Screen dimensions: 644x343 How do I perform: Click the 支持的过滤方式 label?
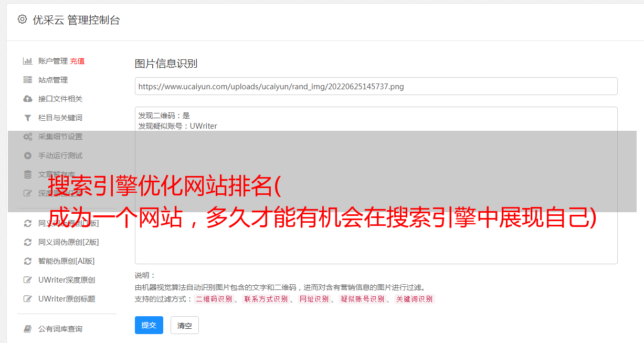(x=163, y=299)
